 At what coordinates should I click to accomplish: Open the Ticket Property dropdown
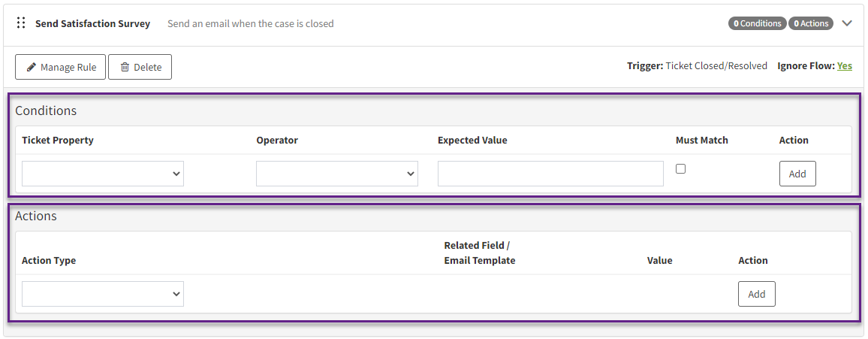pos(103,174)
